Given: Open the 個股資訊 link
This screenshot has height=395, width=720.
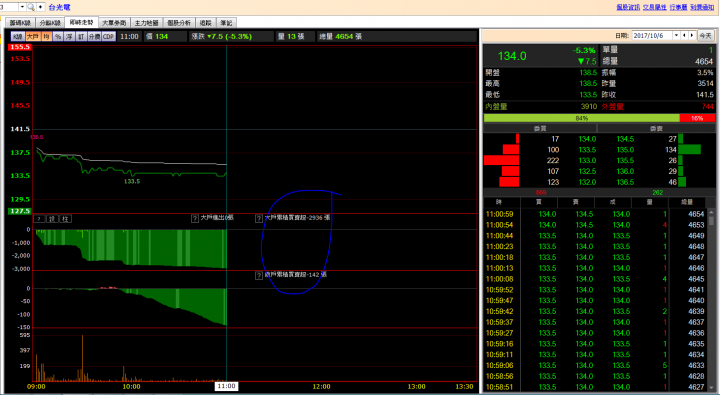Looking at the screenshot, I should pos(628,7).
